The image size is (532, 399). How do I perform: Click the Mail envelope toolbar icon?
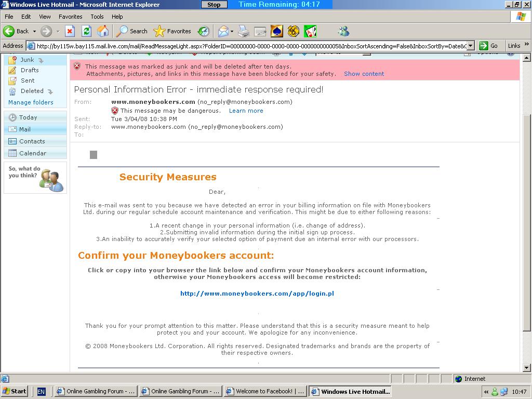(223, 31)
